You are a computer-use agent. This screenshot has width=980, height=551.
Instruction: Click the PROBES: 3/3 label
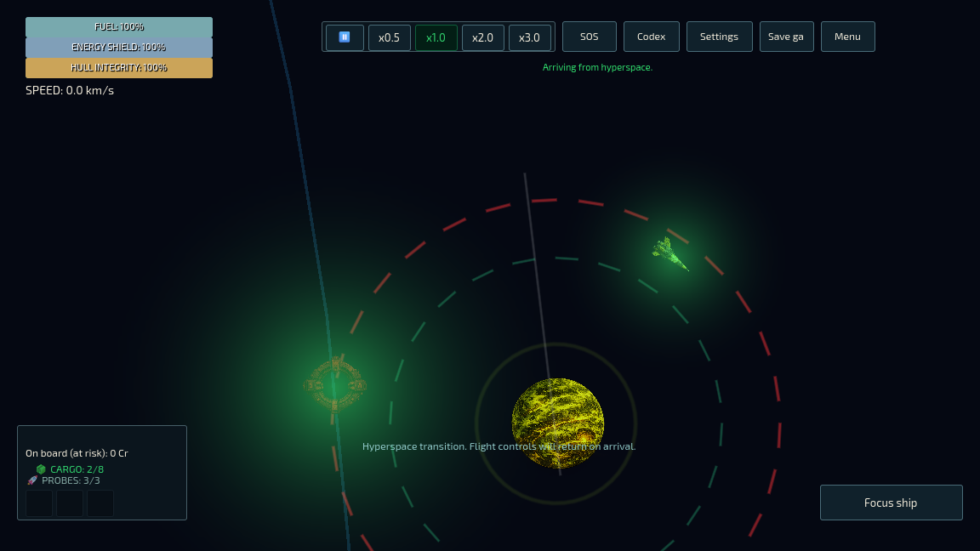pos(71,480)
